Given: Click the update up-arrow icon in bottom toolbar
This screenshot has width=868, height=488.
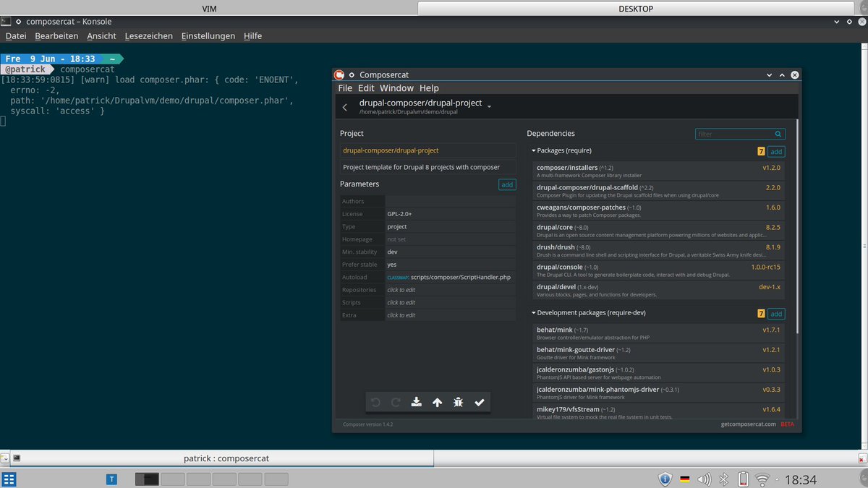Looking at the screenshot, I should tap(438, 403).
